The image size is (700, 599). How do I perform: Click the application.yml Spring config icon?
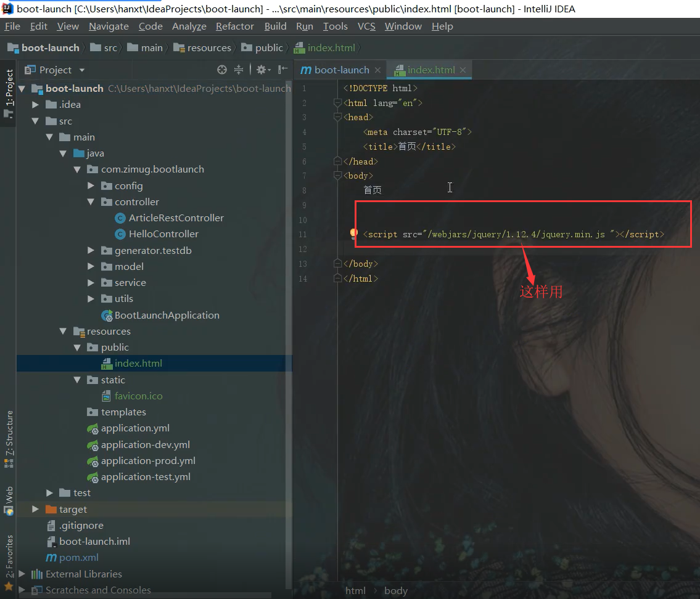[93, 429]
